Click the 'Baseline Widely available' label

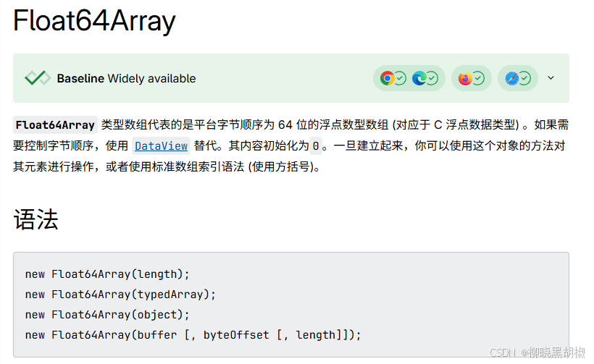coord(127,78)
